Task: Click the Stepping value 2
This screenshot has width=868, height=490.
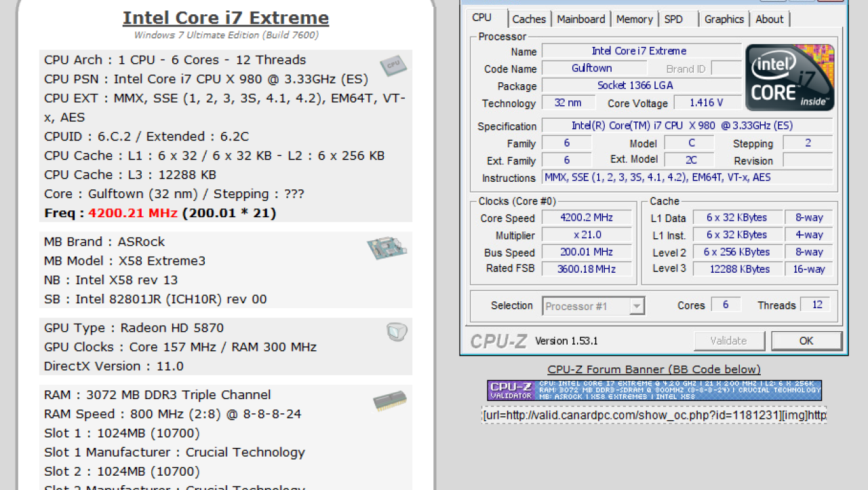Action: click(x=808, y=143)
